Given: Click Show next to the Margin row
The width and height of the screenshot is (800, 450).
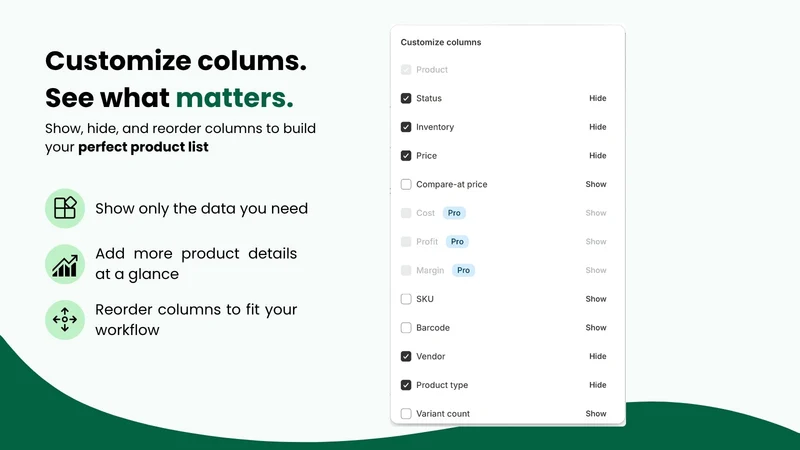Looking at the screenshot, I should click(596, 270).
